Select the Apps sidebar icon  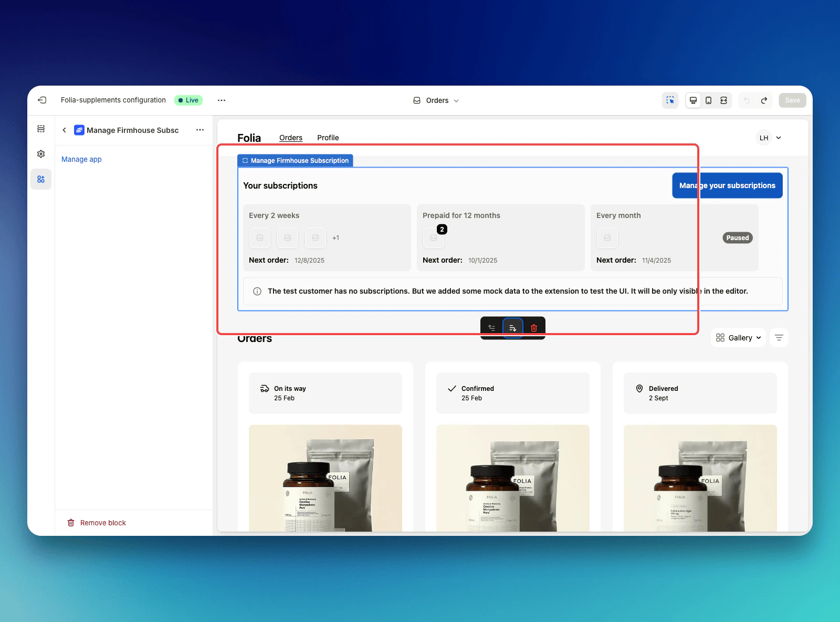click(41, 179)
